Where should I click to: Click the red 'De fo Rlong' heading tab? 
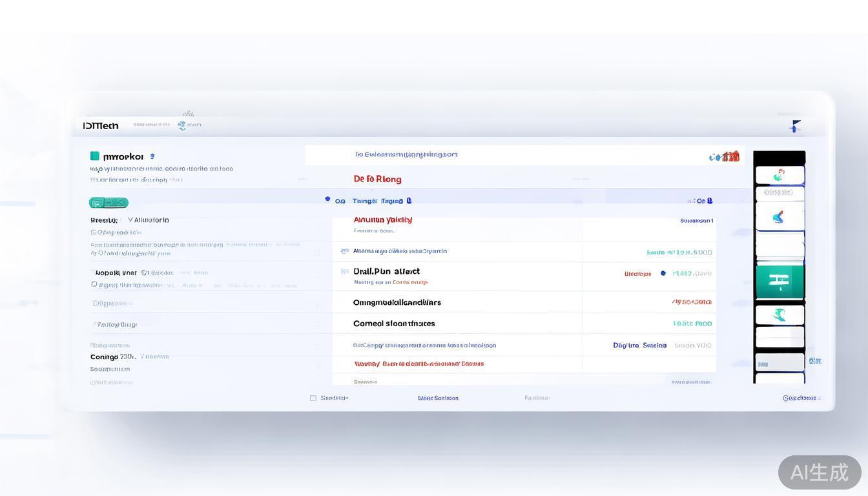click(377, 179)
